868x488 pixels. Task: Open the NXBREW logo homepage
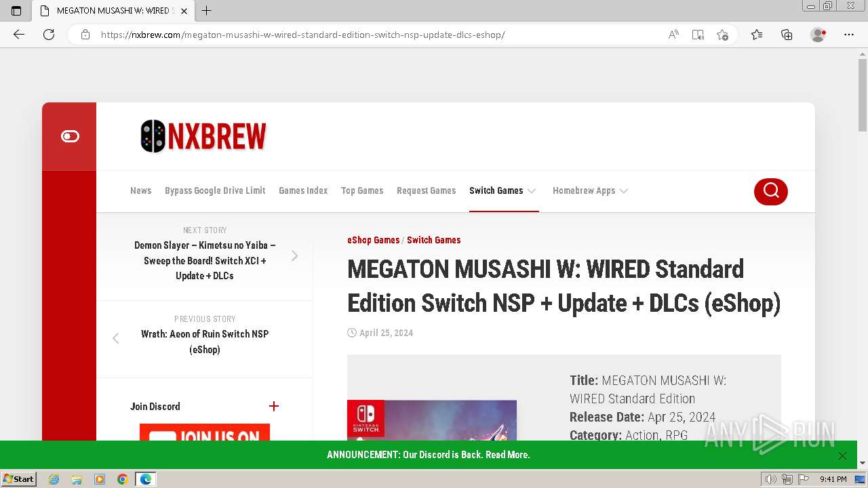click(203, 136)
